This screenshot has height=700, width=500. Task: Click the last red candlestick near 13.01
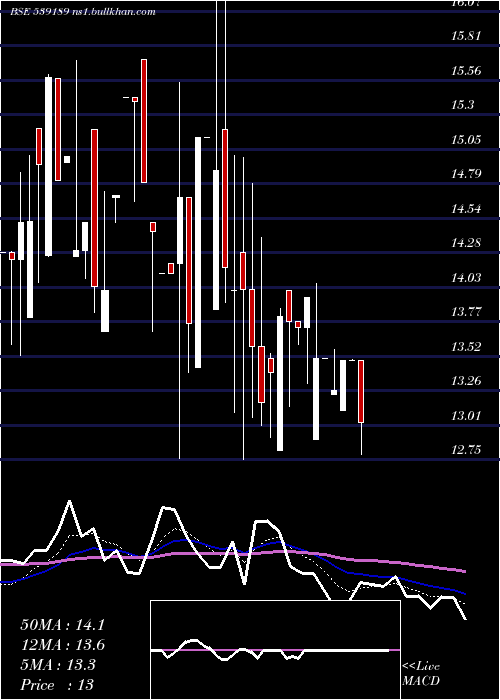tap(361, 391)
